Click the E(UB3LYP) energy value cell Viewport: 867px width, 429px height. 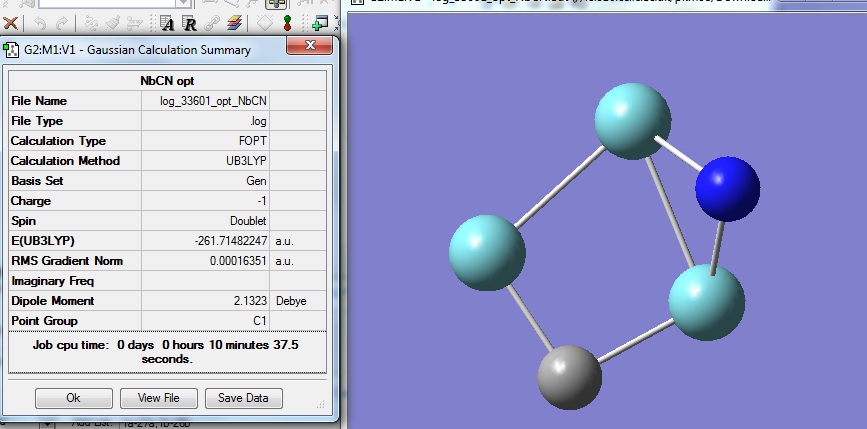(230, 241)
